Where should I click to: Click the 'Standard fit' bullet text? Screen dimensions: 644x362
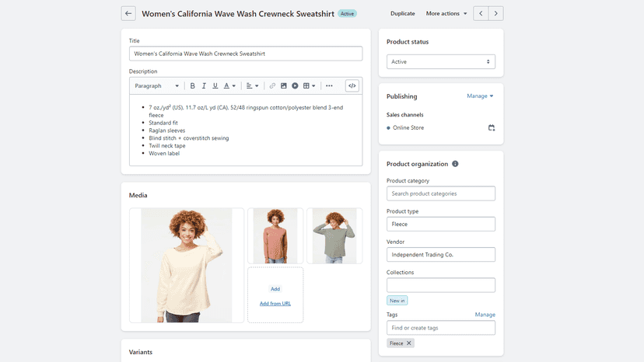pyautogui.click(x=163, y=123)
